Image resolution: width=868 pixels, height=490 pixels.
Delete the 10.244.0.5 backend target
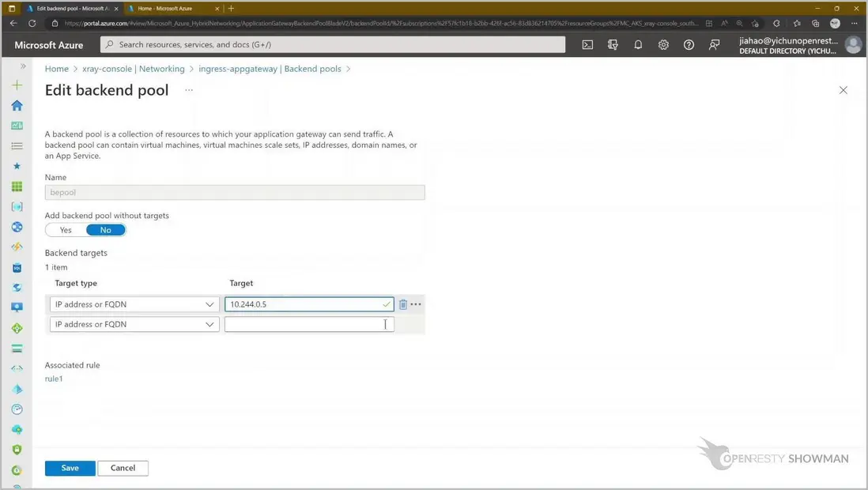[x=403, y=304]
